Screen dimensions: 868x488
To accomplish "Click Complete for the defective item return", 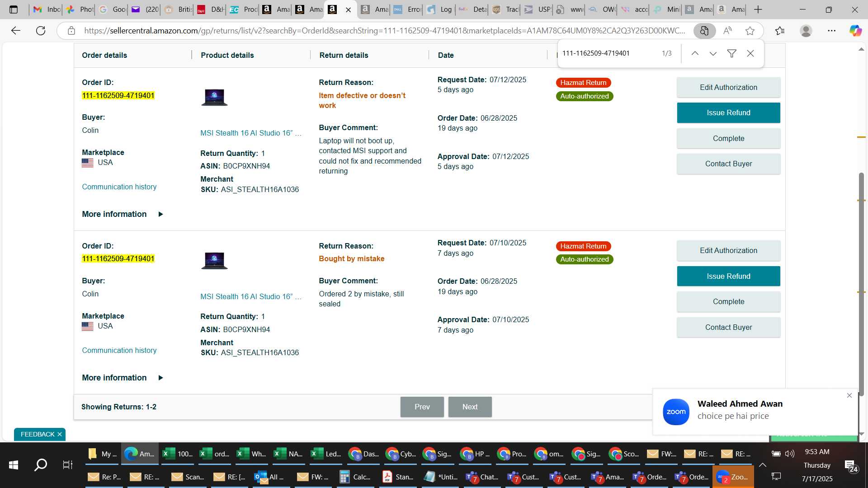I will click(x=728, y=138).
